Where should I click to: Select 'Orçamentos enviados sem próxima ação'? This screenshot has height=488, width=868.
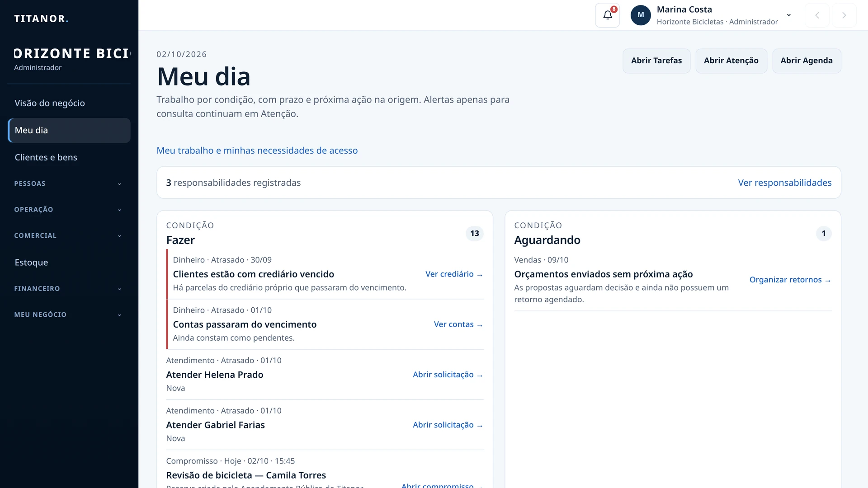[603, 274]
